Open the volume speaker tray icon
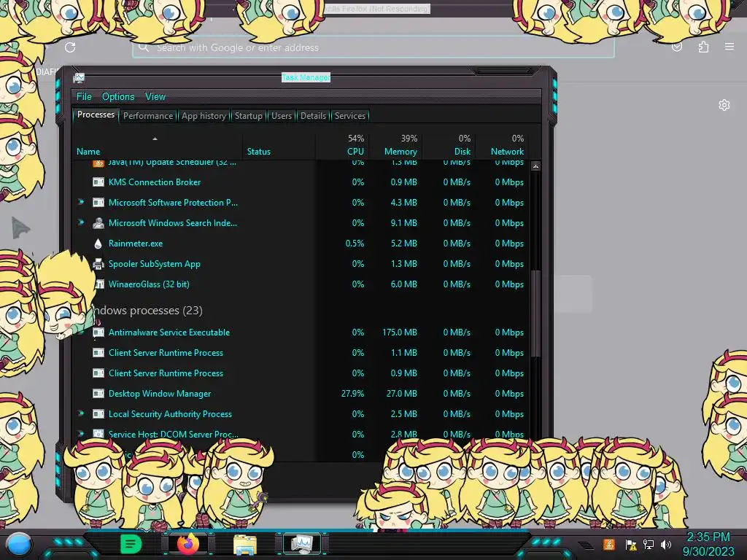The image size is (747, 560). pyautogui.click(x=665, y=544)
